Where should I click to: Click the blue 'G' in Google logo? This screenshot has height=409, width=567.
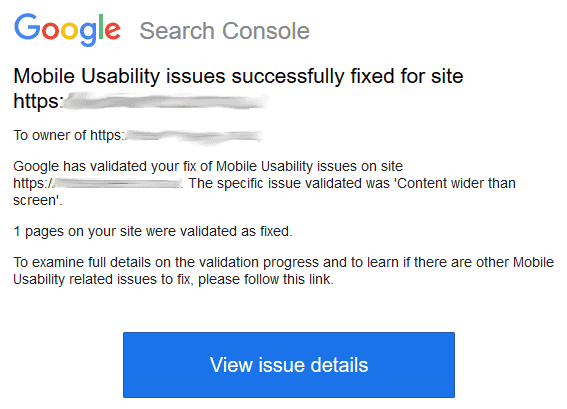(27, 26)
